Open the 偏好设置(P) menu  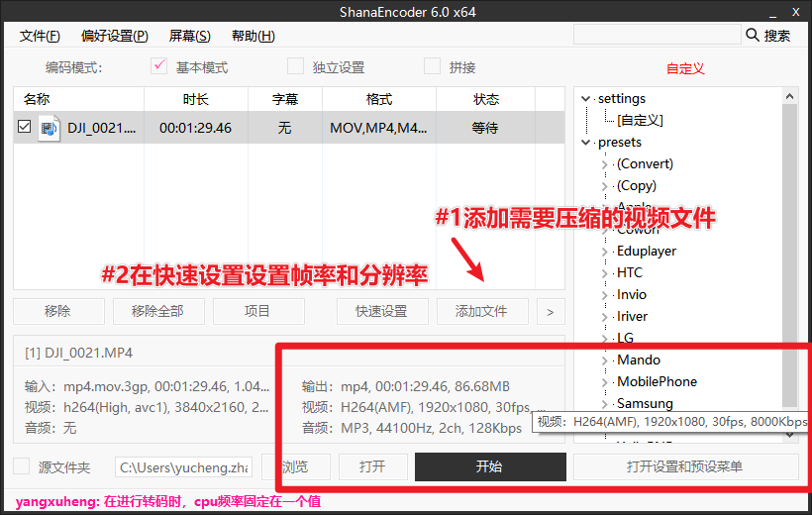[x=115, y=36]
